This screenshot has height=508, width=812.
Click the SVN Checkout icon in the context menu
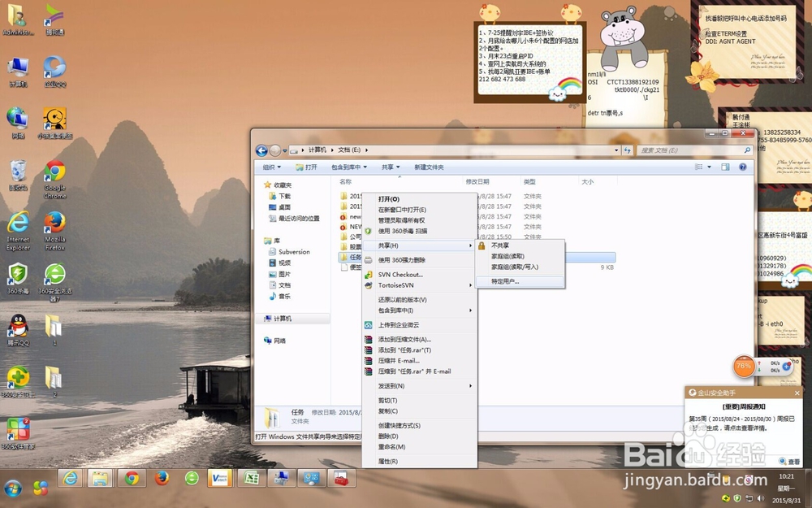[368, 275]
